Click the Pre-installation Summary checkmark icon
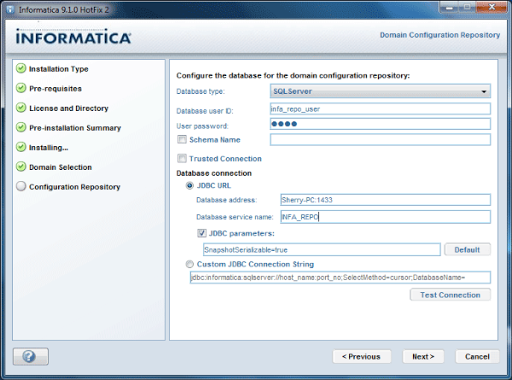 point(21,127)
